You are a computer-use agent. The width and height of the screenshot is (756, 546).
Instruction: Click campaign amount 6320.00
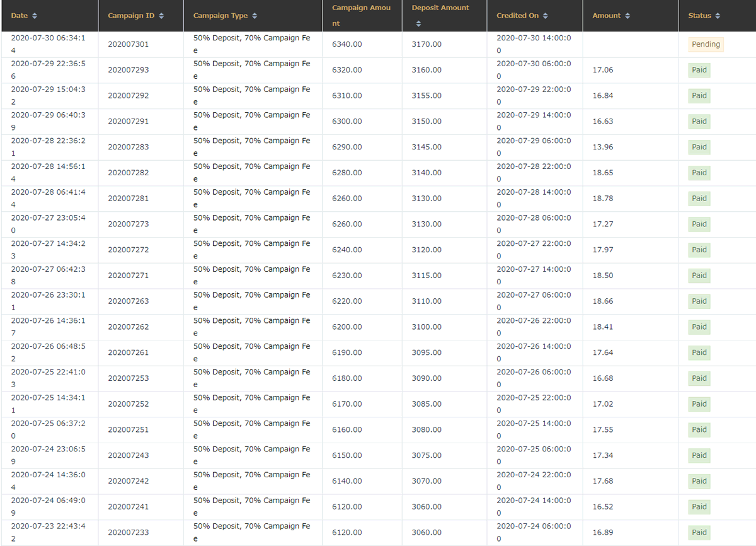[347, 70]
